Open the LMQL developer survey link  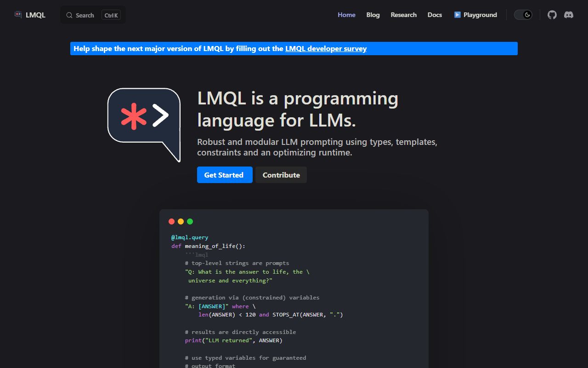(326, 48)
